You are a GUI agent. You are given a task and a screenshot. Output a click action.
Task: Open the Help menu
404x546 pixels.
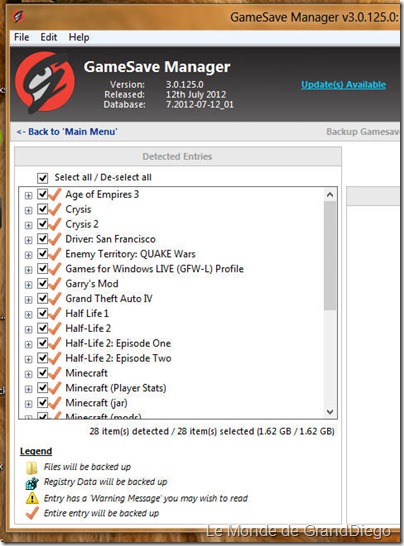pos(79,37)
